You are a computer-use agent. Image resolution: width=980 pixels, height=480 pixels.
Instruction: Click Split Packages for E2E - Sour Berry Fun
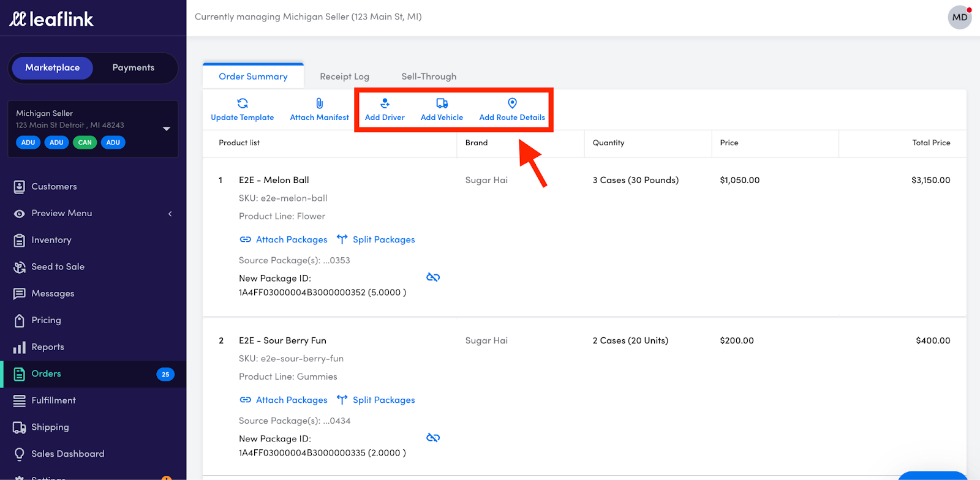click(x=384, y=400)
